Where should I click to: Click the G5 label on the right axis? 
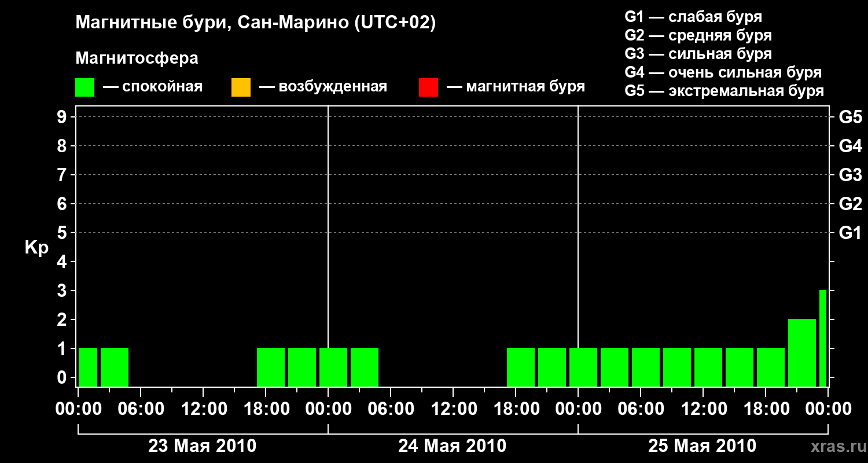pyautogui.click(x=850, y=117)
